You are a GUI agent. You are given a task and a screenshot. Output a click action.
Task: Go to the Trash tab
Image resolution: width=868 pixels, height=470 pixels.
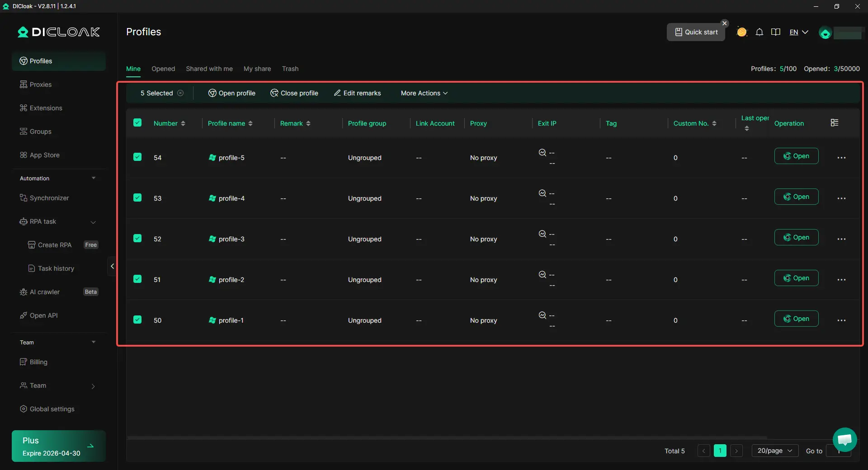[x=290, y=69]
